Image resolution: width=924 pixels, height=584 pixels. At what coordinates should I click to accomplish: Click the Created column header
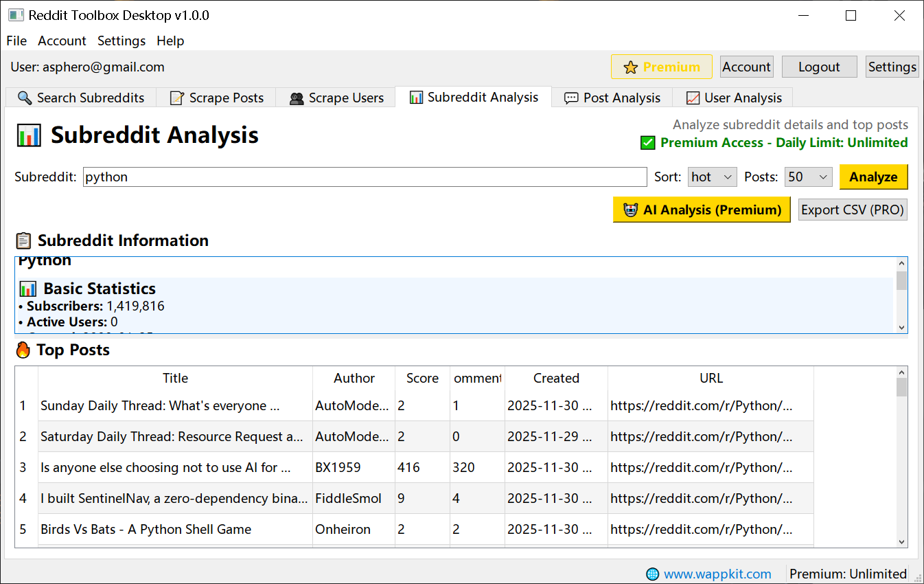[x=556, y=378]
